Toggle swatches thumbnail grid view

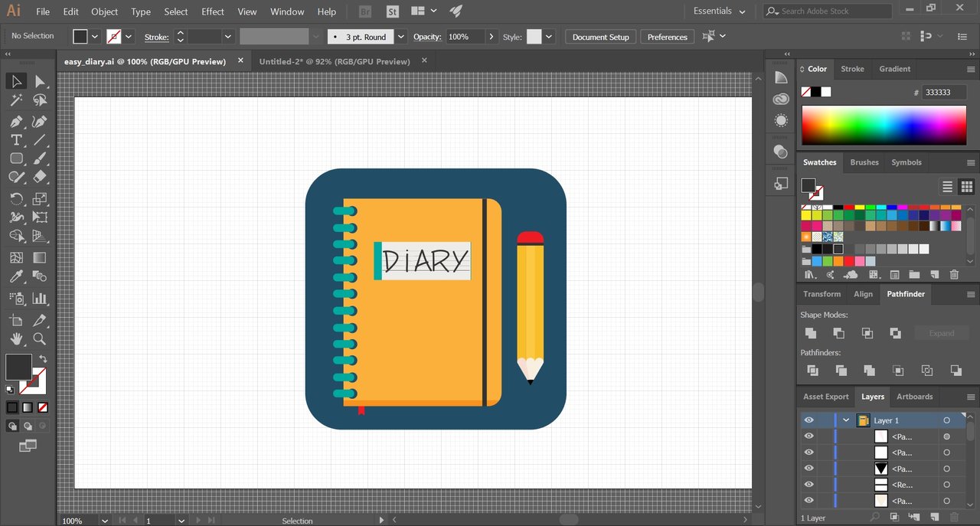tap(966, 186)
